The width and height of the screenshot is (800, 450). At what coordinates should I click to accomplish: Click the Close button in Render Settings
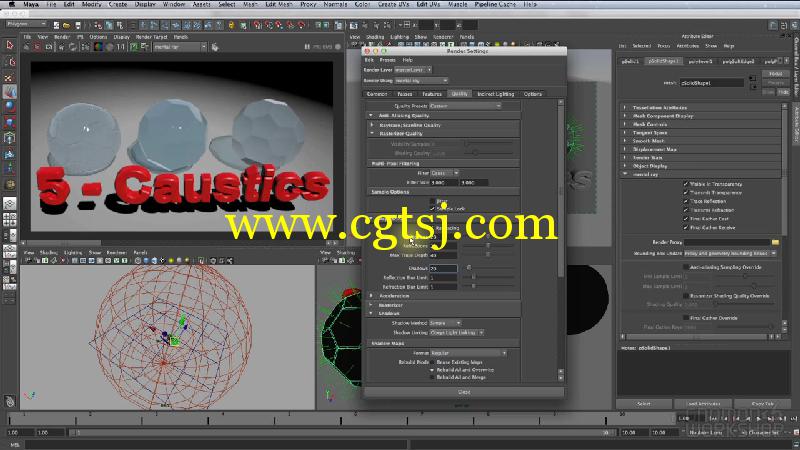pyautogui.click(x=464, y=392)
